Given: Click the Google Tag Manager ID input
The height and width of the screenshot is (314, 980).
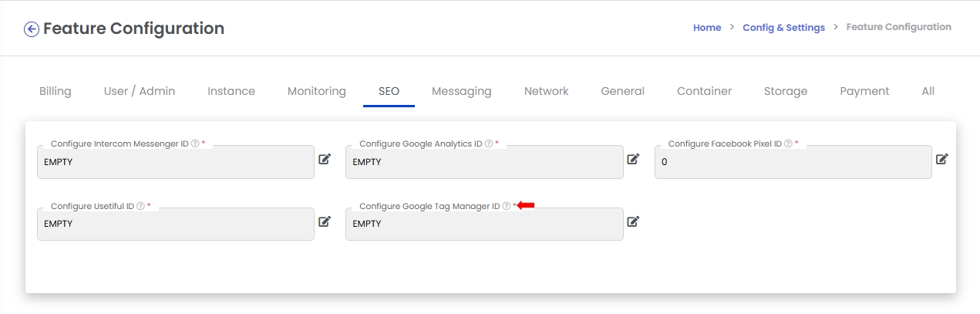Looking at the screenshot, I should click(x=484, y=224).
